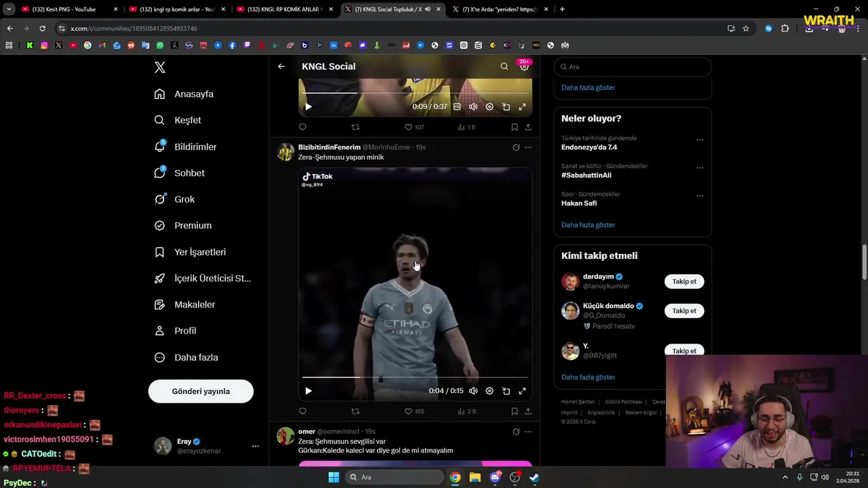Enter fullscreen on the top video

pos(522,107)
